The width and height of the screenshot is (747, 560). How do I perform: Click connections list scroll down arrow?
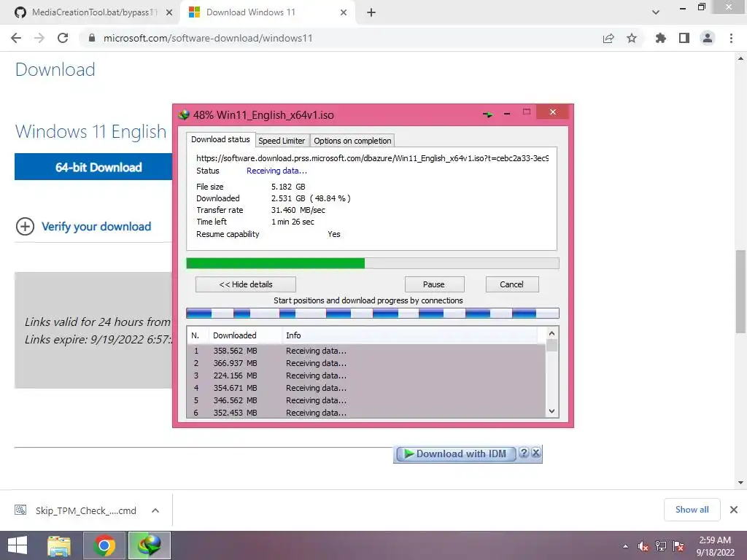click(551, 411)
